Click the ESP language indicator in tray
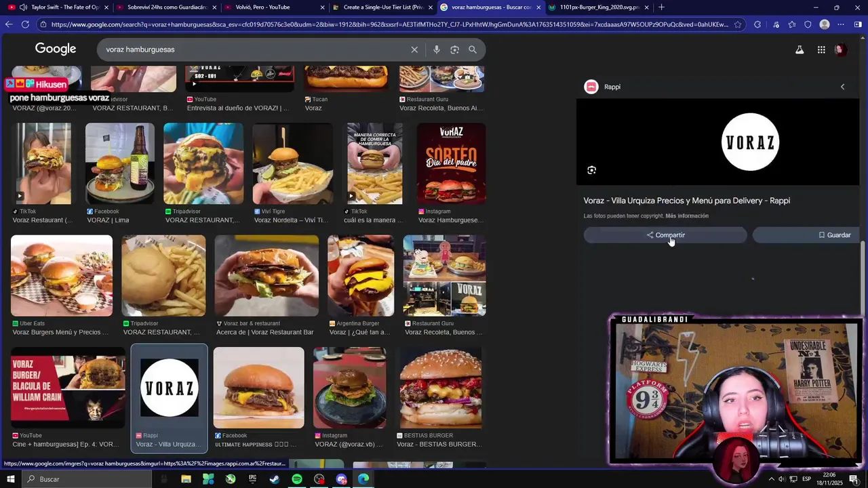 click(807, 479)
